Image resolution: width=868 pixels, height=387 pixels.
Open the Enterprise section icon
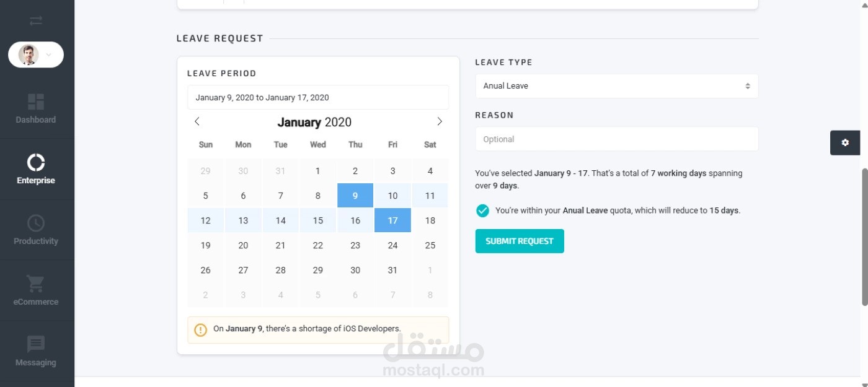click(36, 163)
